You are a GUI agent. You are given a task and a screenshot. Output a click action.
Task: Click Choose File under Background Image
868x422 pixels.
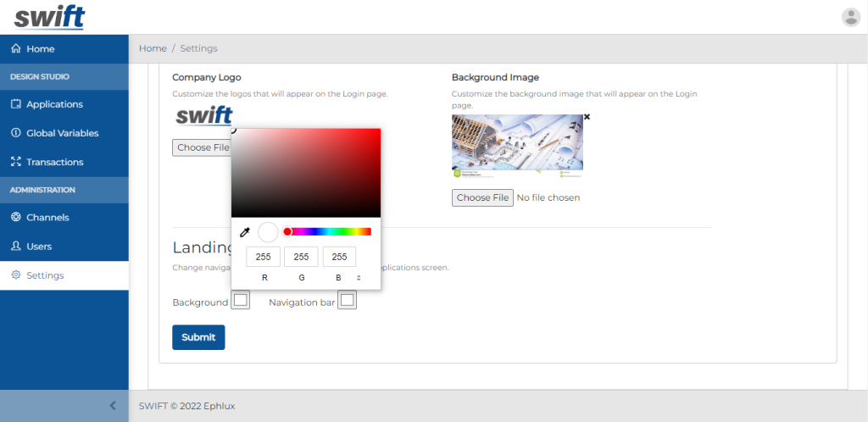click(x=482, y=197)
